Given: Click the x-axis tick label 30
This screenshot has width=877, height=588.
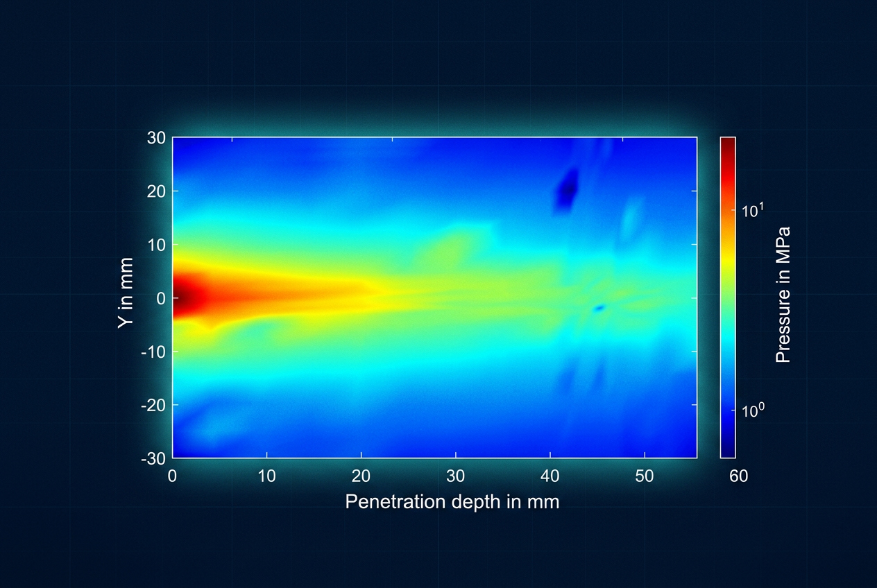Looking at the screenshot, I should point(456,477).
